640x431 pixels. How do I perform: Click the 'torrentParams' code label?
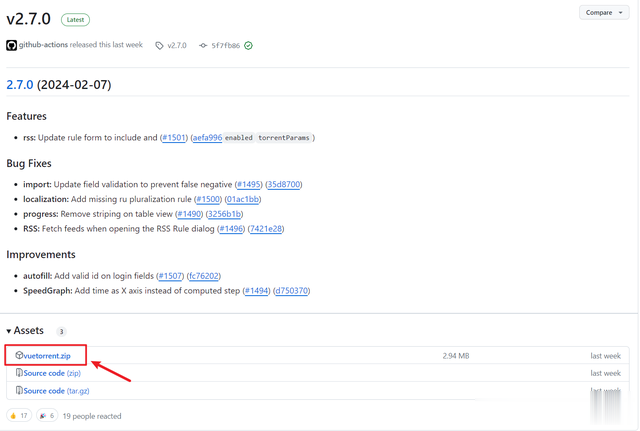click(284, 138)
